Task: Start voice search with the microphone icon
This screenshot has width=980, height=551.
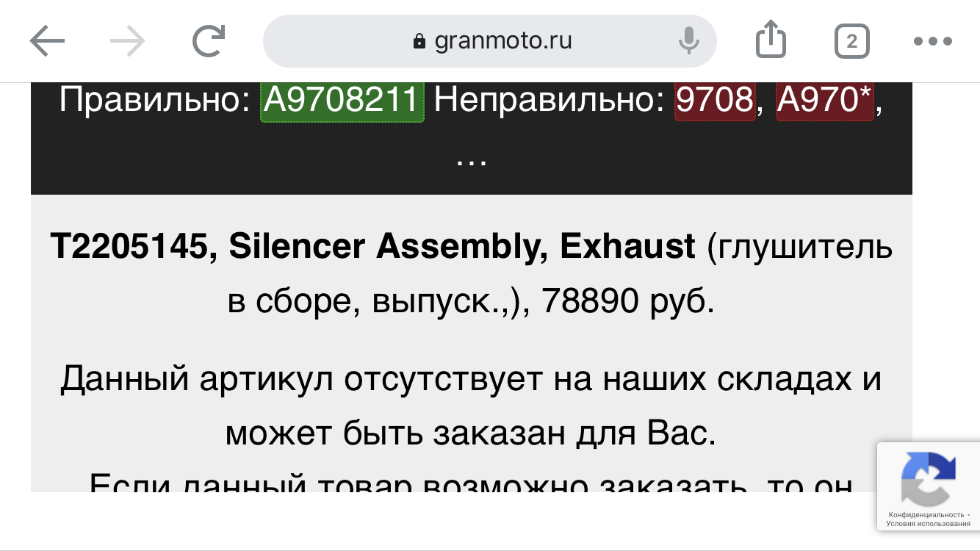Action: [x=688, y=41]
